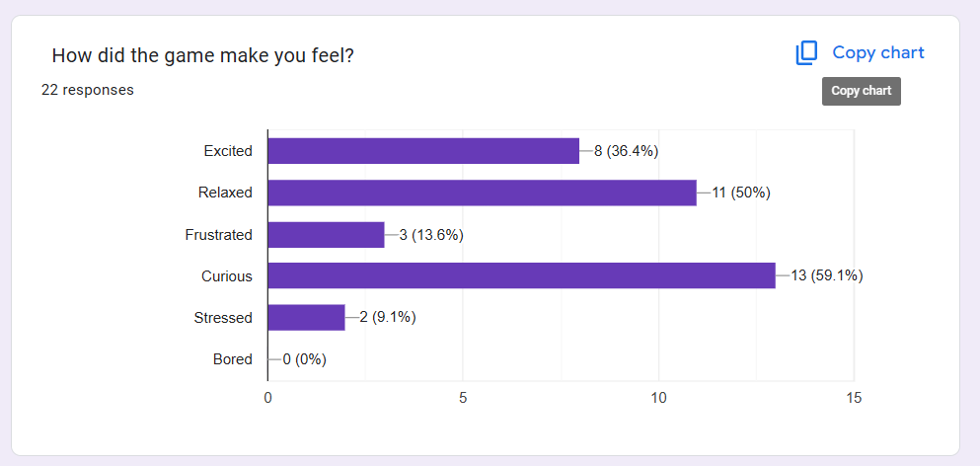The width and height of the screenshot is (980, 466).
Task: Click the dark 'Copy chart' tooltip
Action: (x=861, y=91)
